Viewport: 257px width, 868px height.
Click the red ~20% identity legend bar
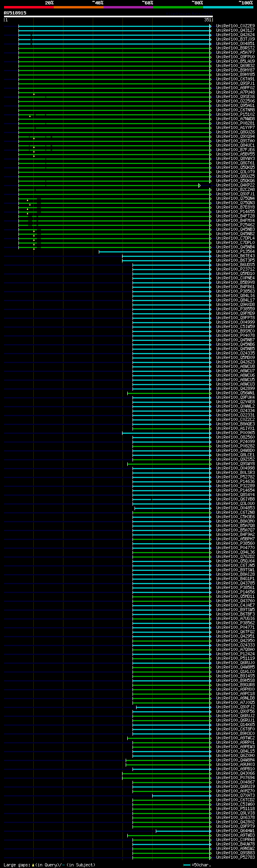29,7
